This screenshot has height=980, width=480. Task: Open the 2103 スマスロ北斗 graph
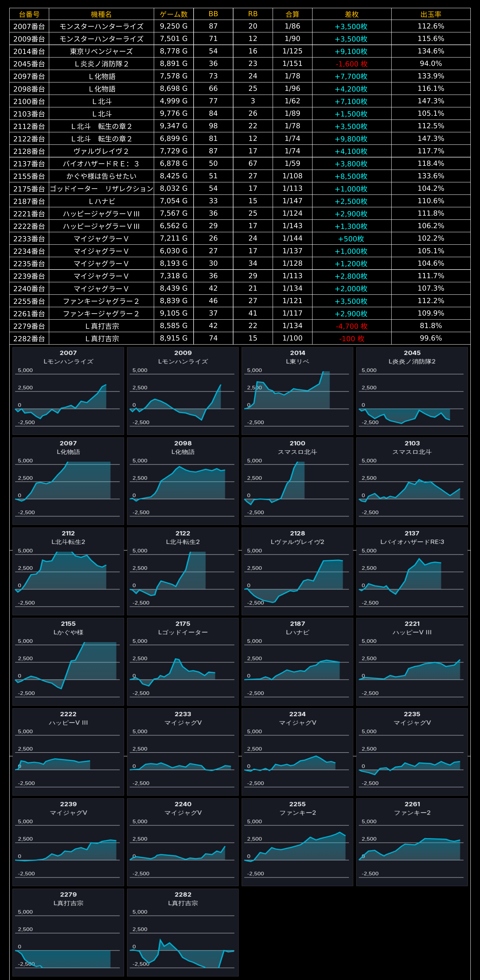point(412,481)
